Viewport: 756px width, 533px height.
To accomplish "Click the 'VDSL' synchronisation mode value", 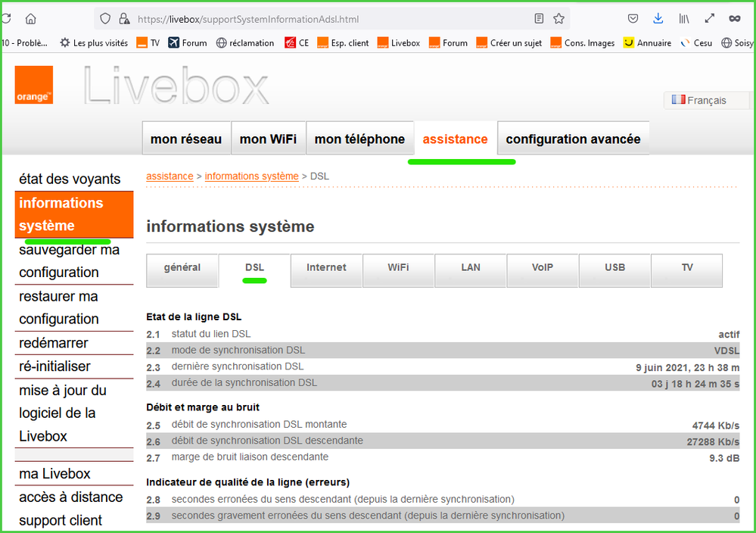I will [x=726, y=351].
